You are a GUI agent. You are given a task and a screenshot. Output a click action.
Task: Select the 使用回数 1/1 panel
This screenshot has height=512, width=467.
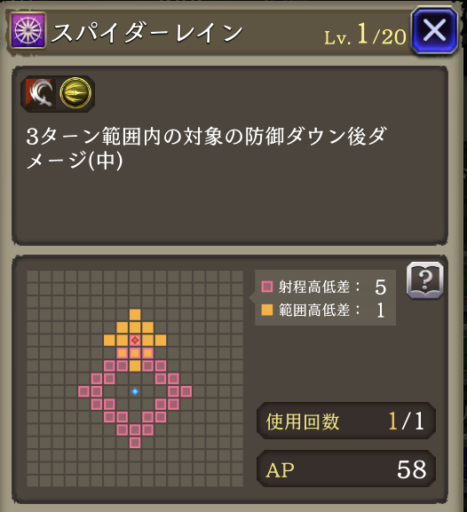[x=346, y=421]
